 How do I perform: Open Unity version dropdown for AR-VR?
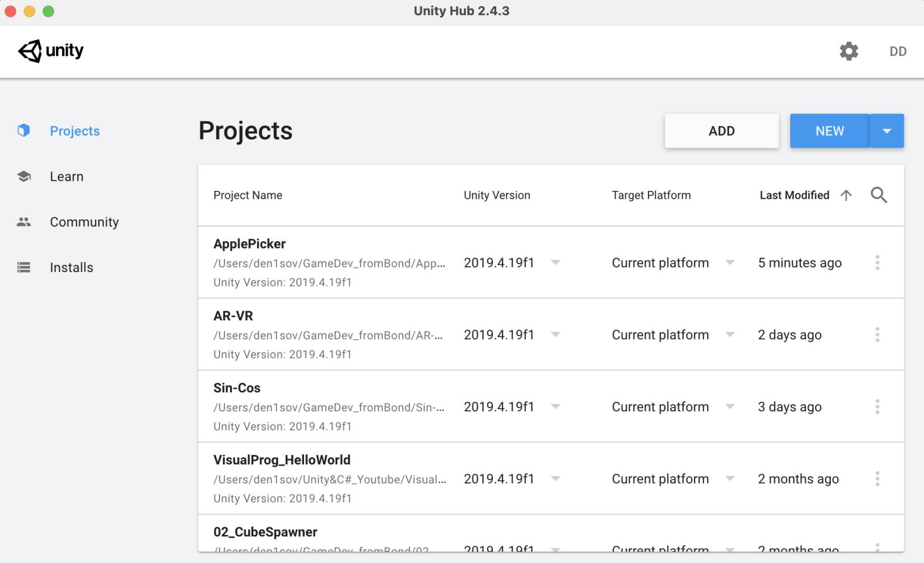coord(555,335)
